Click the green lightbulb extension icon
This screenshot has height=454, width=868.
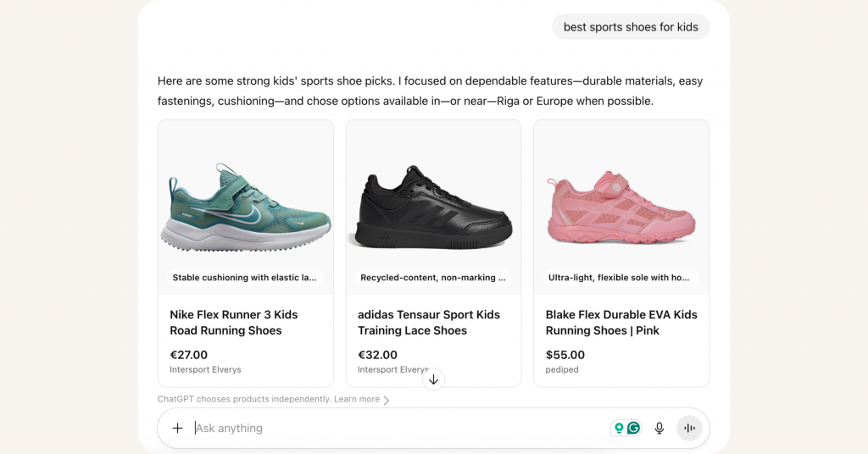(619, 428)
